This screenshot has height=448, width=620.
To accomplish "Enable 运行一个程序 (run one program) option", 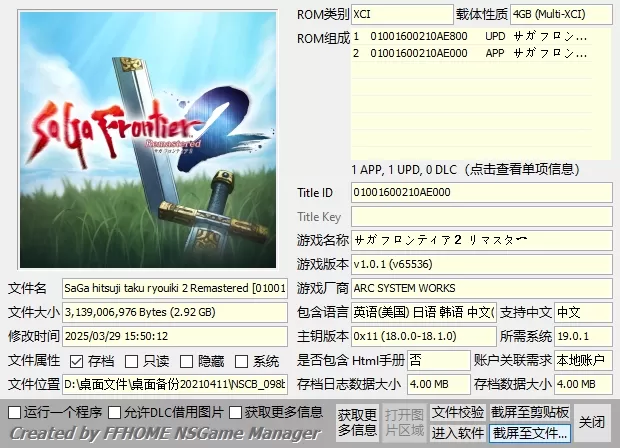I will pyautogui.click(x=14, y=412).
